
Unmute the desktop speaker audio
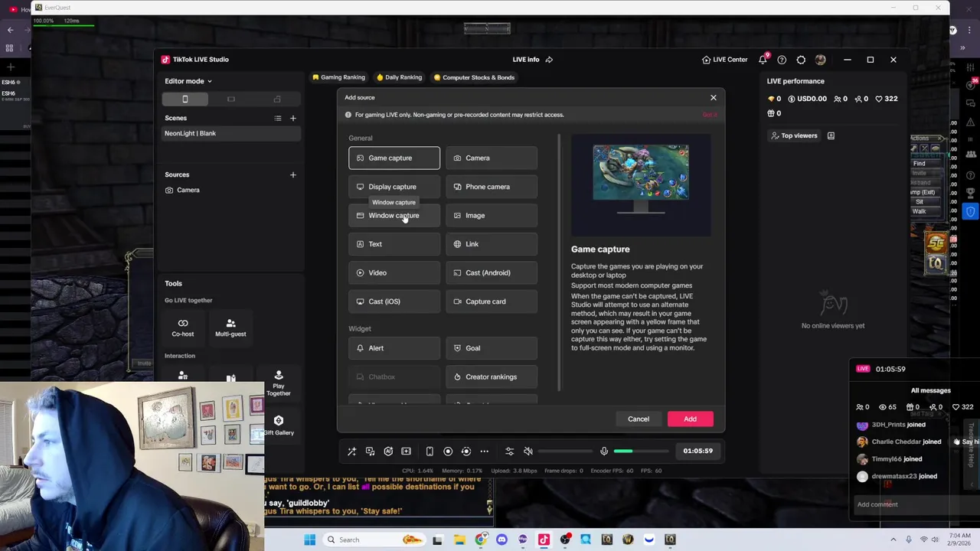(528, 452)
